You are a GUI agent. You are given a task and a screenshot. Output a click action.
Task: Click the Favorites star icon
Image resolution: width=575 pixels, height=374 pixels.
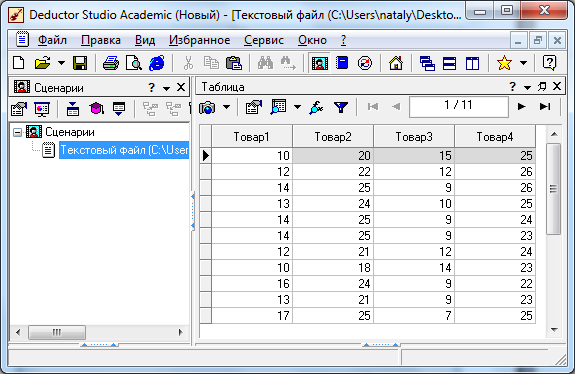[504, 63]
